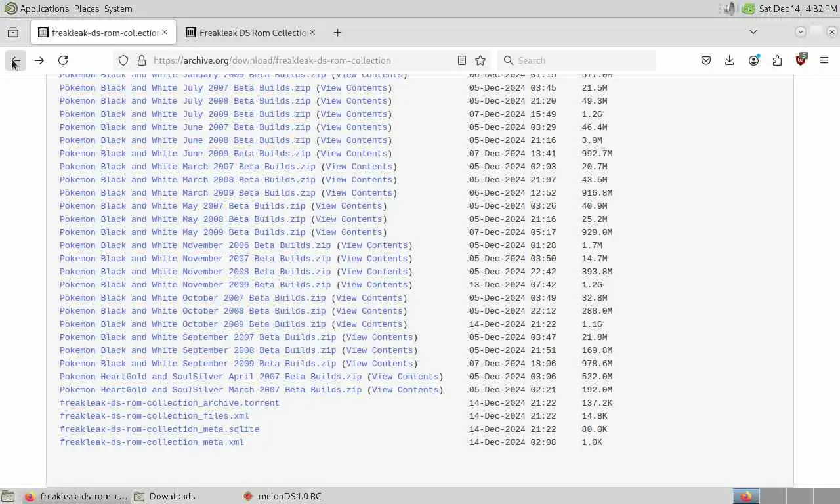The width and height of the screenshot is (840, 504).
Task: Go back with the browser back arrow
Action: click(x=15, y=60)
